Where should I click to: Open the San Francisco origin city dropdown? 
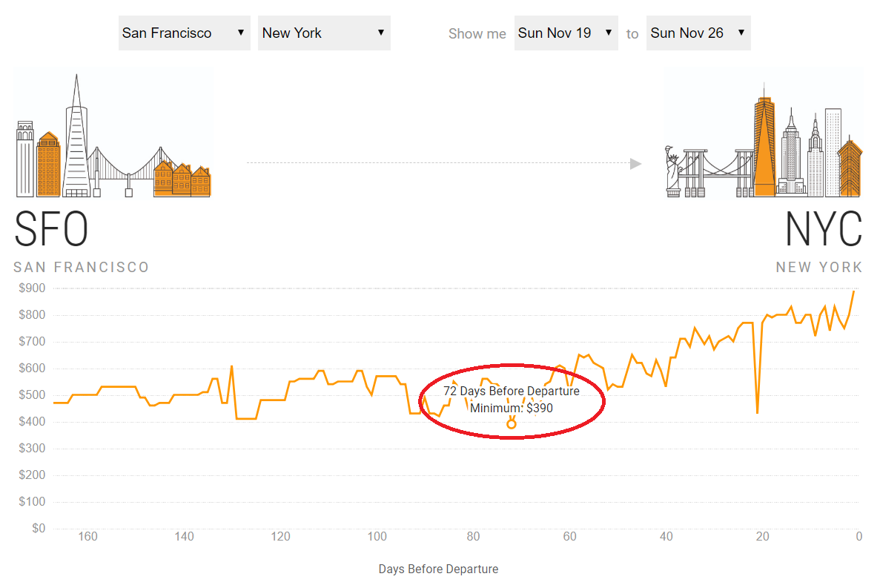[184, 33]
